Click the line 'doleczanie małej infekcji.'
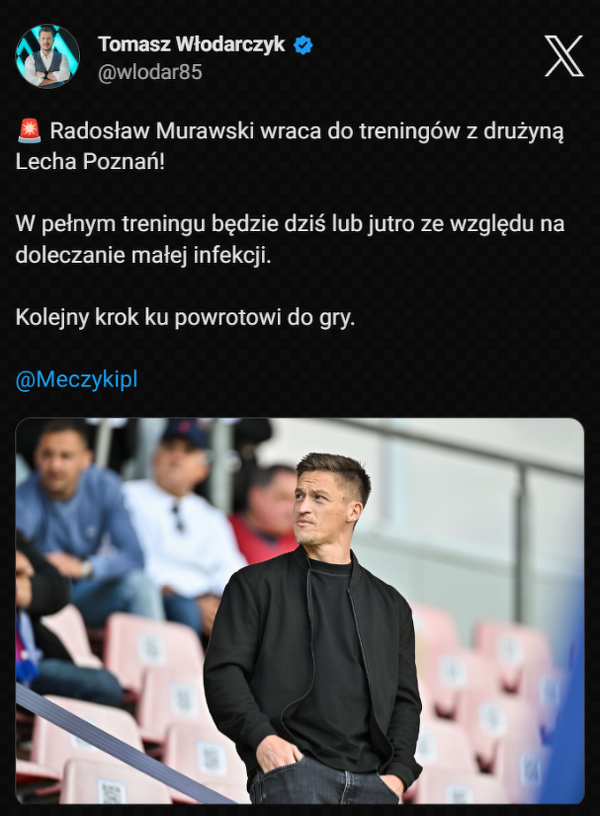Image resolution: width=600 pixels, height=816 pixels. click(x=144, y=256)
